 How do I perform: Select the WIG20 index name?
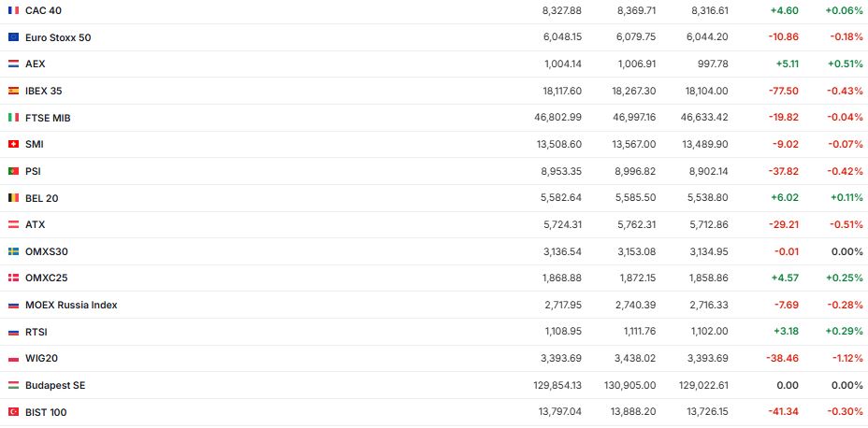(42, 358)
